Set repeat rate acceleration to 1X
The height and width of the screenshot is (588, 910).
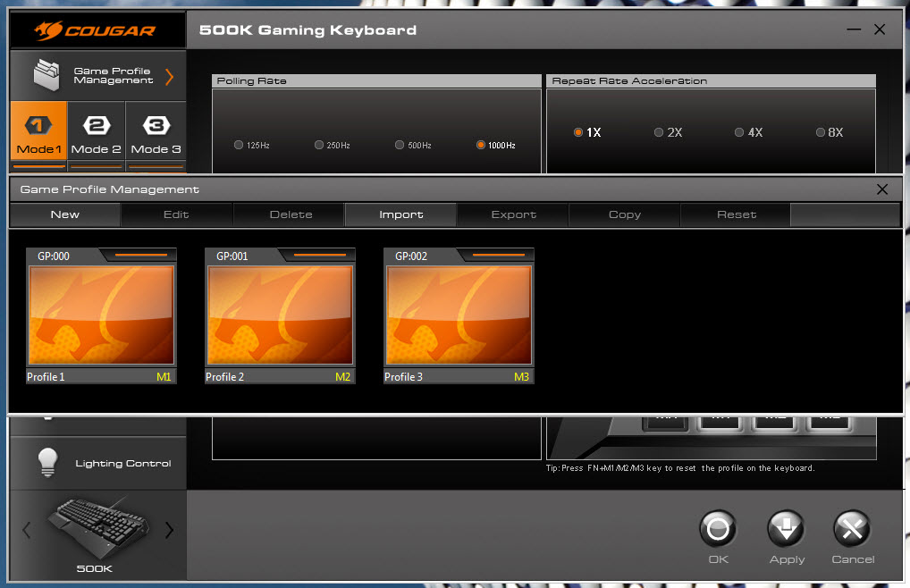click(x=578, y=132)
